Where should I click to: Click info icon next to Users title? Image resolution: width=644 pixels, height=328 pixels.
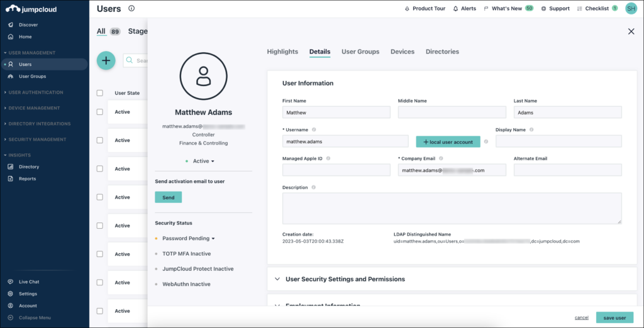131,9
